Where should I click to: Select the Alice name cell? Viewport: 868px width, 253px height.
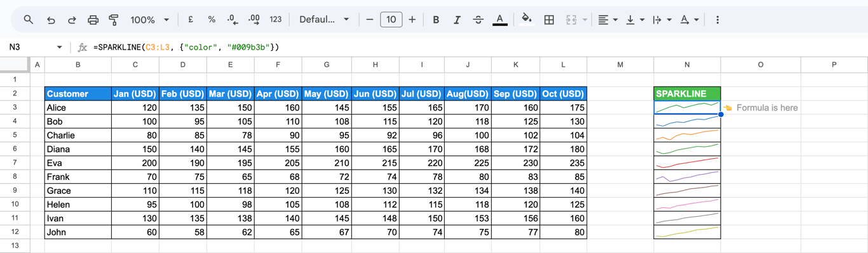tap(78, 107)
